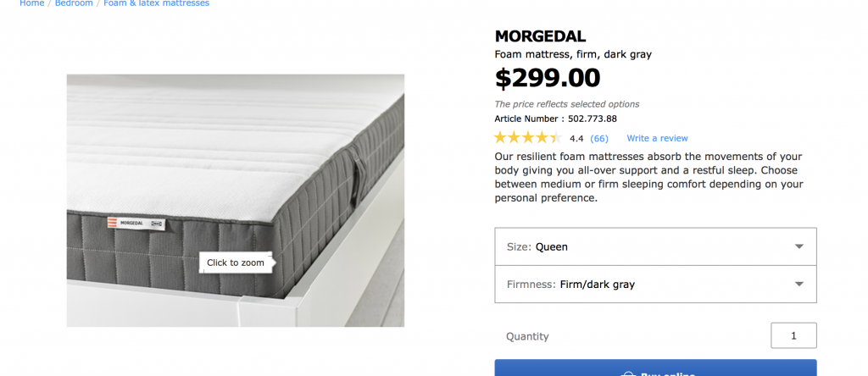The width and height of the screenshot is (868, 376).
Task: Click the first yellow rating star
Action: click(x=501, y=138)
